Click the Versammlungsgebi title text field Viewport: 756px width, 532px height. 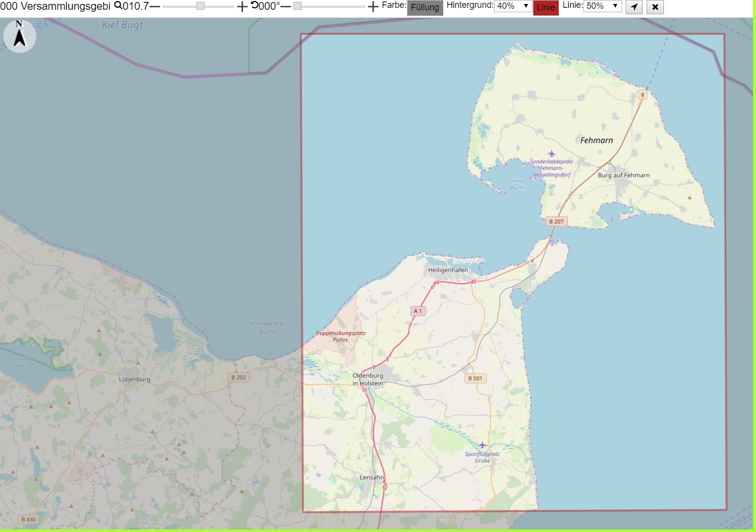point(55,6)
